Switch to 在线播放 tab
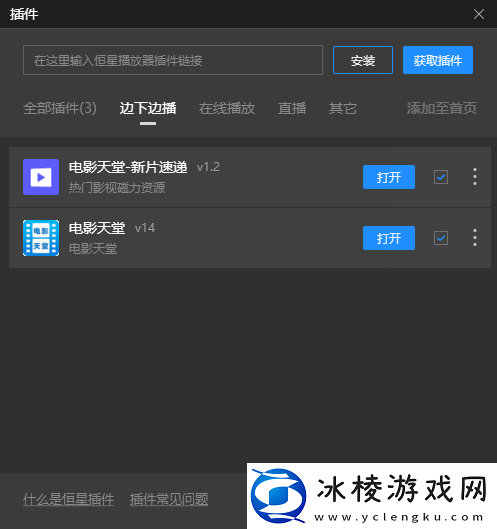 227,108
